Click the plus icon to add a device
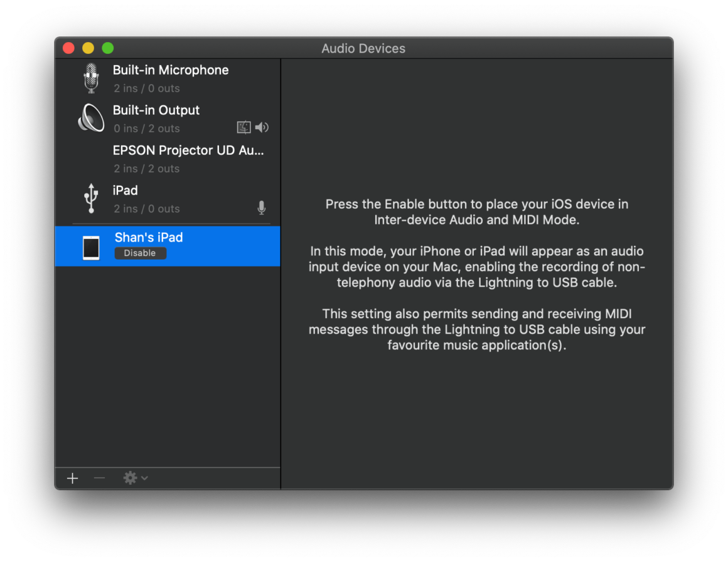 pos(72,478)
